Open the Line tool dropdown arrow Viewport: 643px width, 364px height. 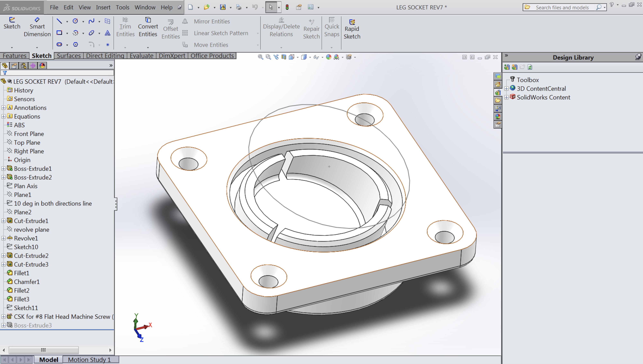point(67,22)
